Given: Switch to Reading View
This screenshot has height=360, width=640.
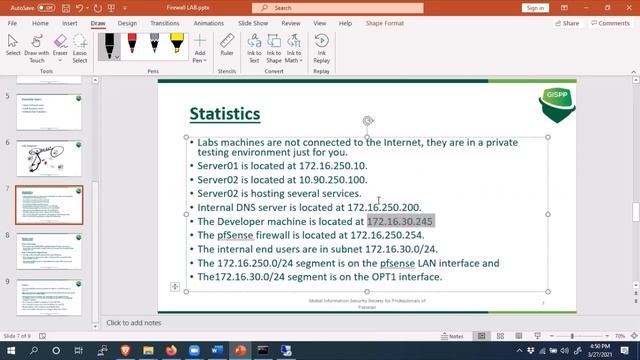Looking at the screenshot, I should click(x=518, y=336).
